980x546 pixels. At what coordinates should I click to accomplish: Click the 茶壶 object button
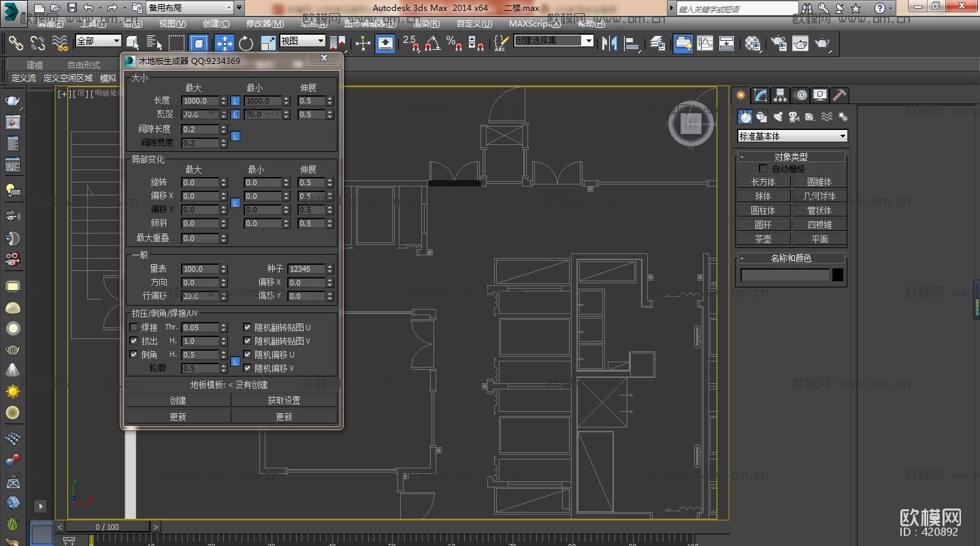[763, 239]
